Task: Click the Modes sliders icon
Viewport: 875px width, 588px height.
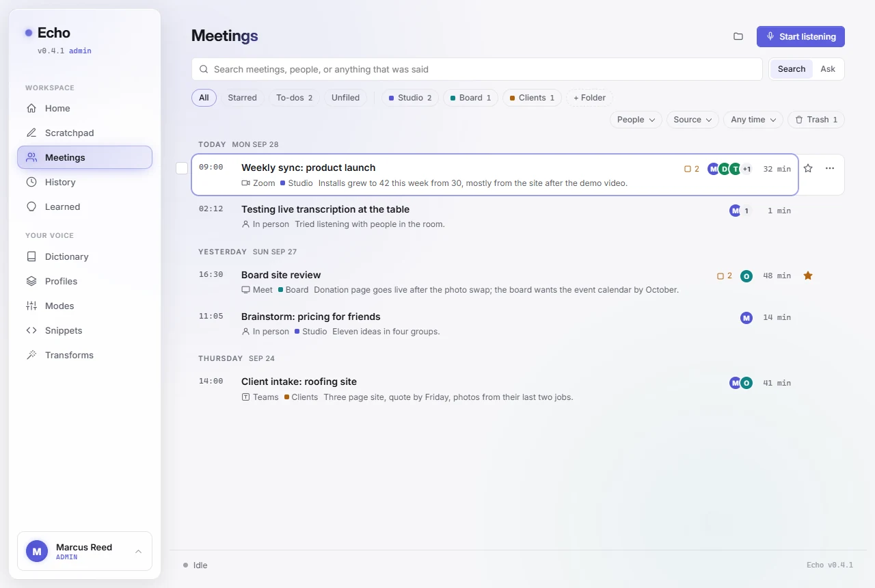Action: point(31,306)
